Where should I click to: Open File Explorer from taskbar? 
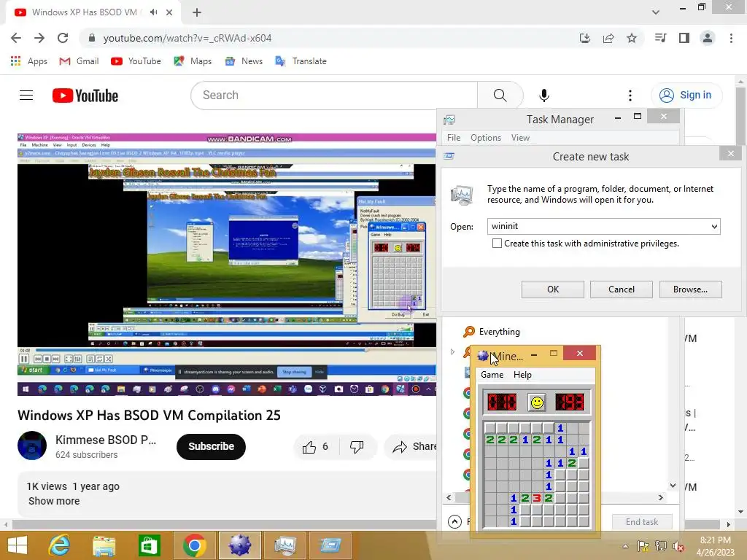104,545
